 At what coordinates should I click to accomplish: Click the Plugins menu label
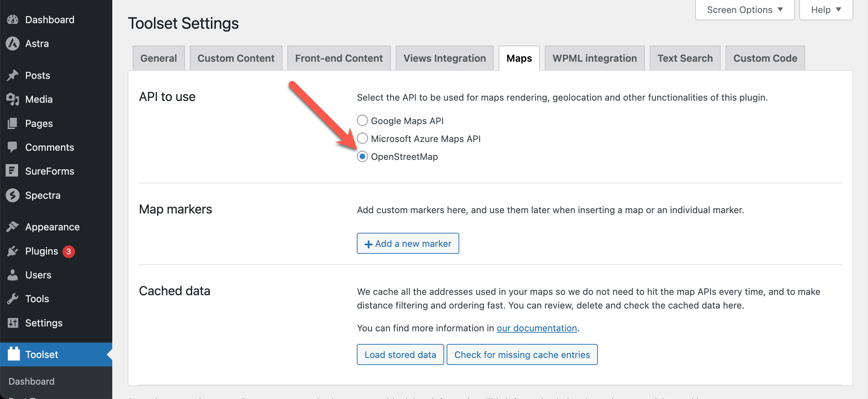tap(42, 251)
